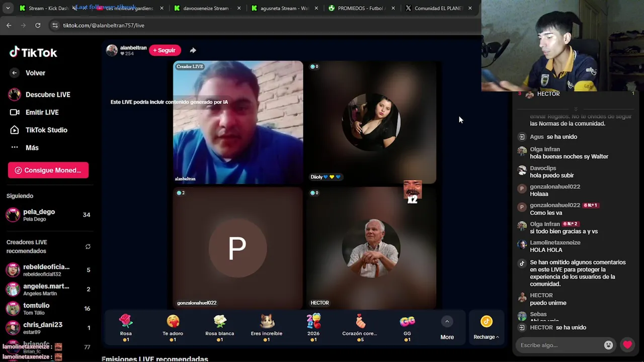Open alanbeltran's profile avatar

point(112,50)
